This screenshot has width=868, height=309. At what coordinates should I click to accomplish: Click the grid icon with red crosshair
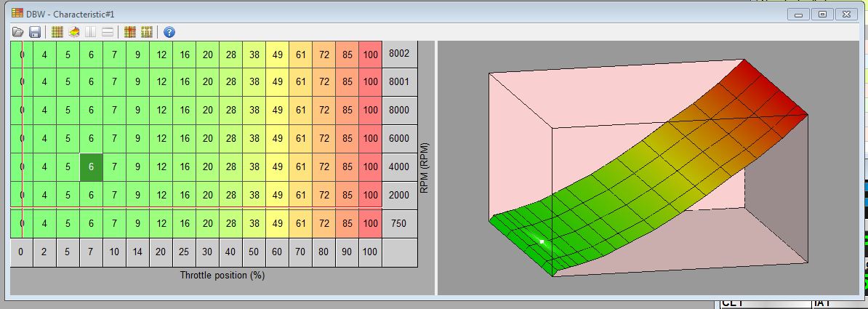click(x=130, y=32)
